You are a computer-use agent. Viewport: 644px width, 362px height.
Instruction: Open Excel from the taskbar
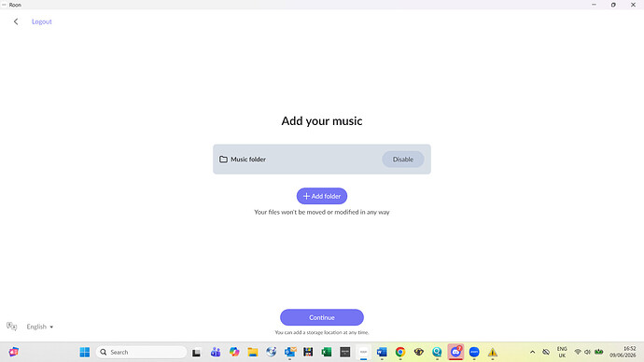coord(327,352)
